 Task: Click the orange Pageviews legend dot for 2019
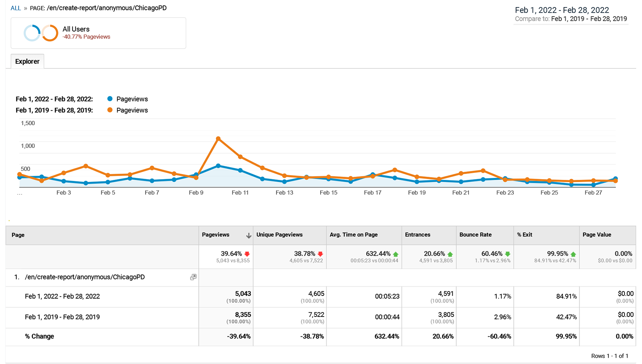(x=110, y=110)
